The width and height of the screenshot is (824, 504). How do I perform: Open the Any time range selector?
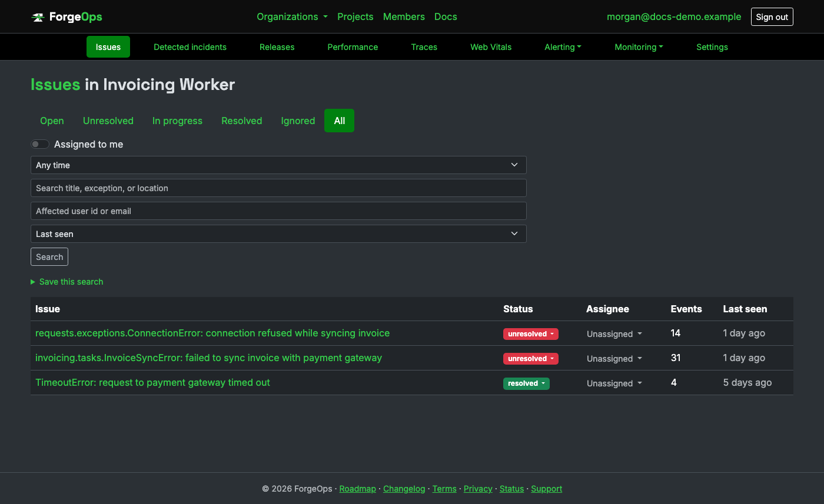point(278,165)
